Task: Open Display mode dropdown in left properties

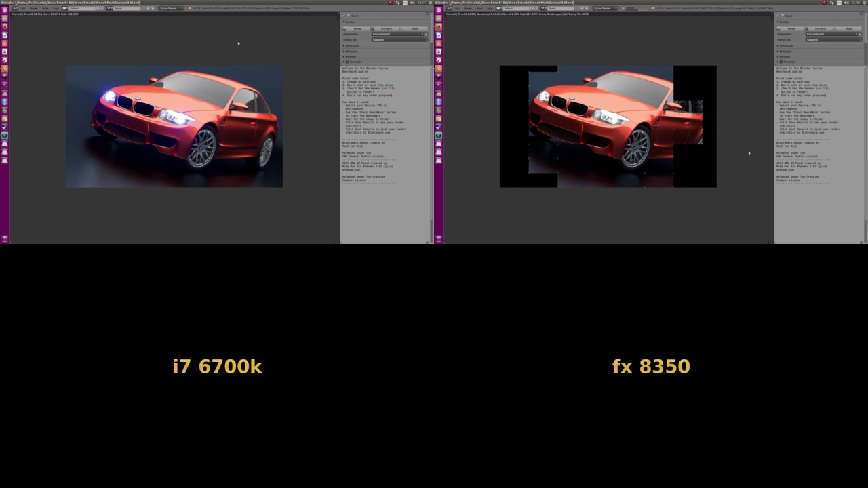Action: point(399,34)
